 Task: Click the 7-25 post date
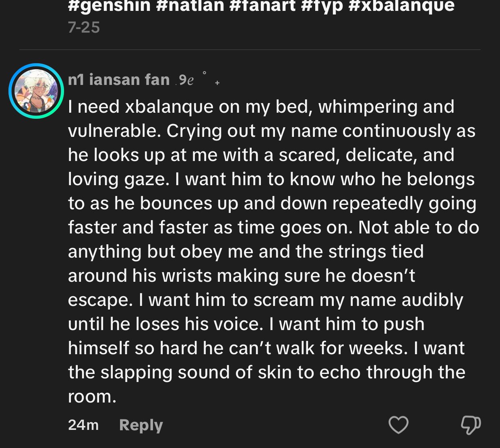click(x=84, y=27)
